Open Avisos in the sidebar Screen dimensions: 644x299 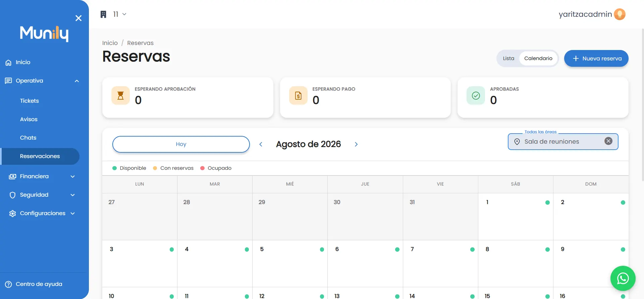click(29, 119)
